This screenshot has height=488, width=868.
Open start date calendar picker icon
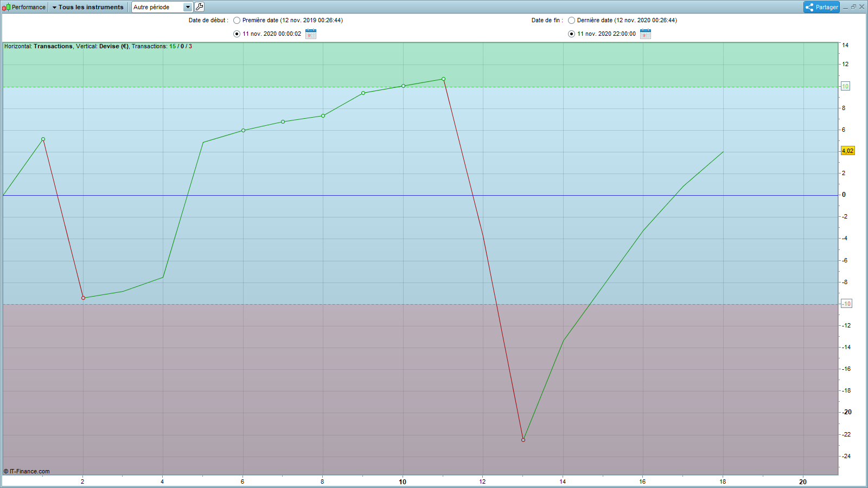pyautogui.click(x=311, y=34)
